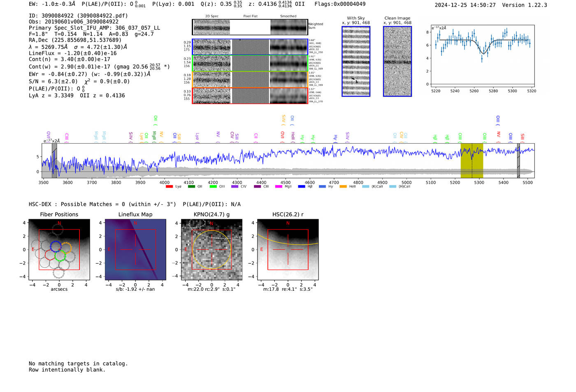Click the 's/b: -1.92 +/- nan' caption
Screen dimensions: 576x392
point(135,289)
